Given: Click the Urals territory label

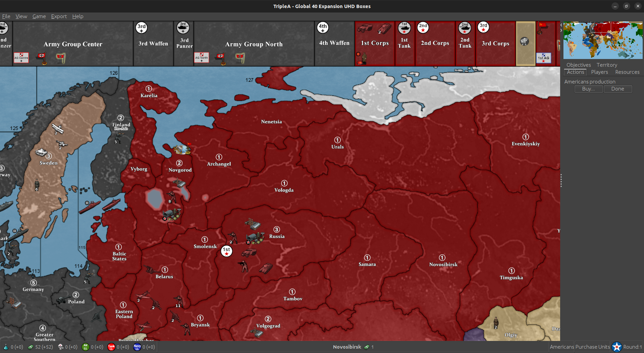Looking at the screenshot, I should click(x=337, y=147).
